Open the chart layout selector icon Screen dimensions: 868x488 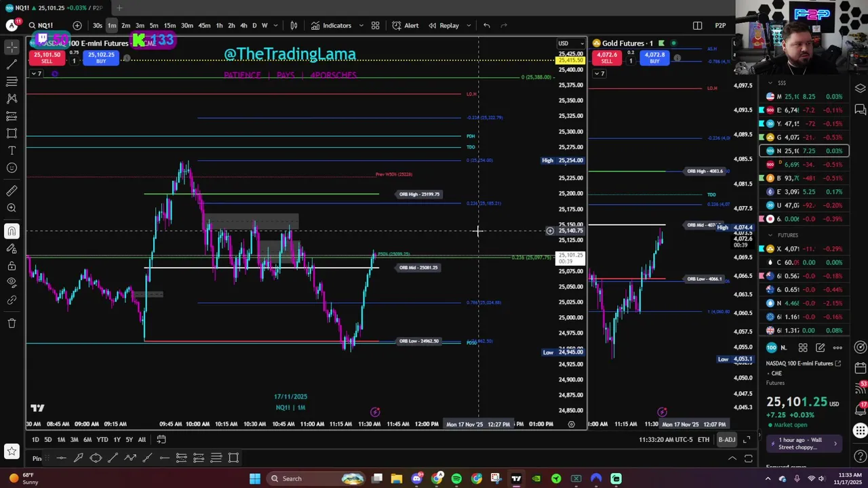coord(697,26)
